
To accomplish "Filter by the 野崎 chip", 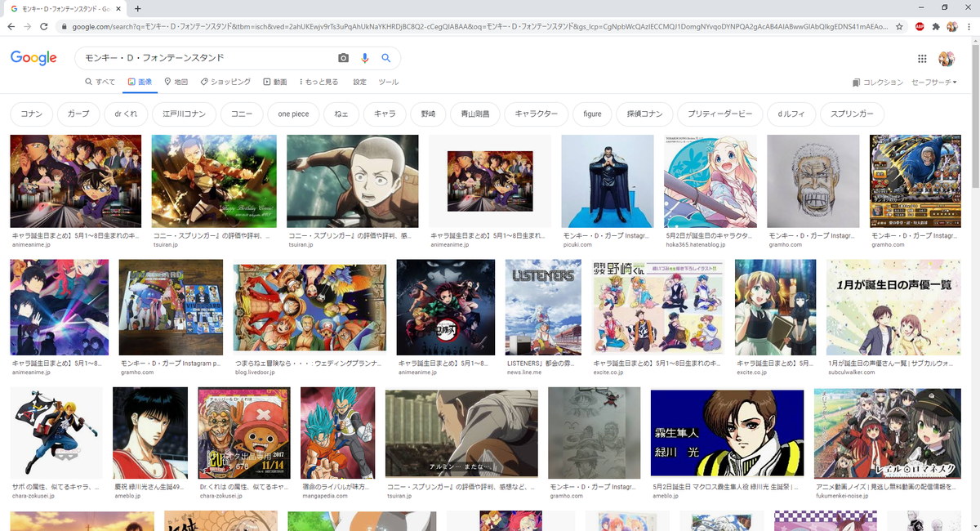I will click(x=428, y=114).
